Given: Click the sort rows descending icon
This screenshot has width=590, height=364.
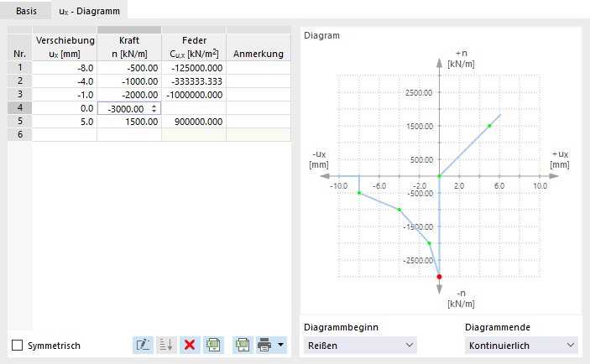Looking at the screenshot, I should click(x=166, y=345).
